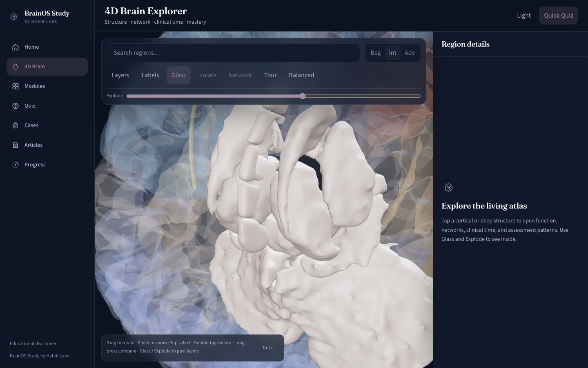Toggle Isolate mode
Viewport: 588px width, 368px height.
(x=207, y=75)
